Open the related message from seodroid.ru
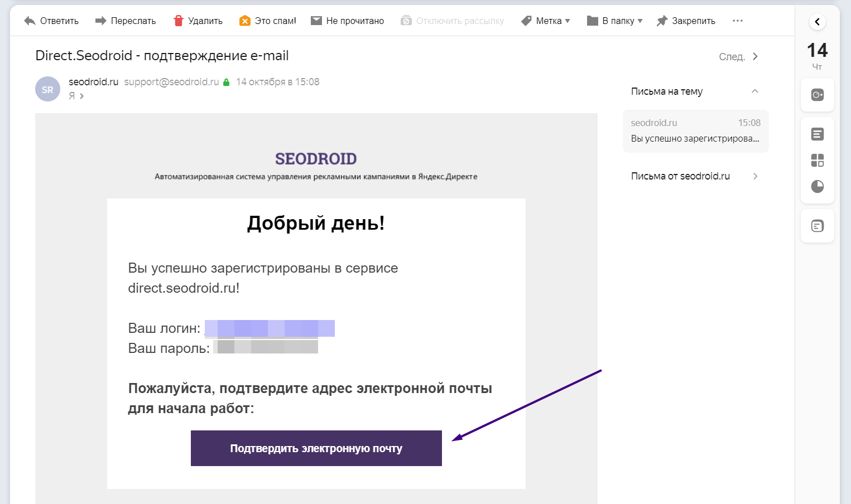The height and width of the screenshot is (504, 851). tap(695, 131)
